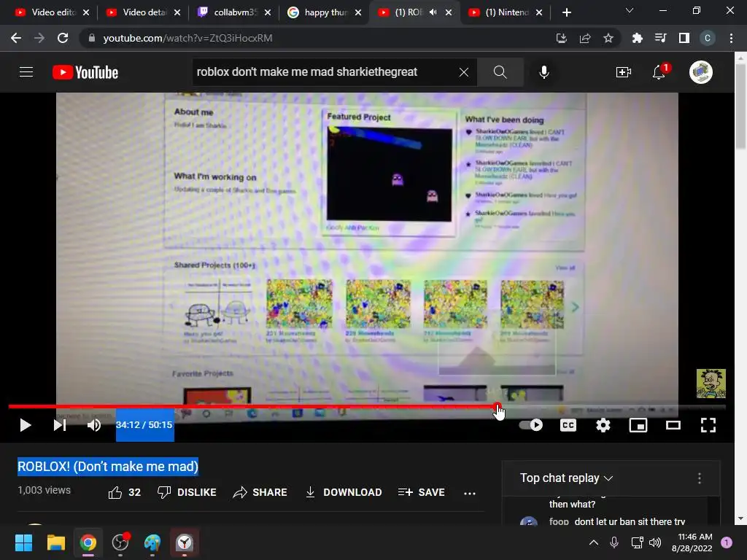This screenshot has width=747, height=560.
Task: Click the SAVE button
Action: click(x=421, y=492)
